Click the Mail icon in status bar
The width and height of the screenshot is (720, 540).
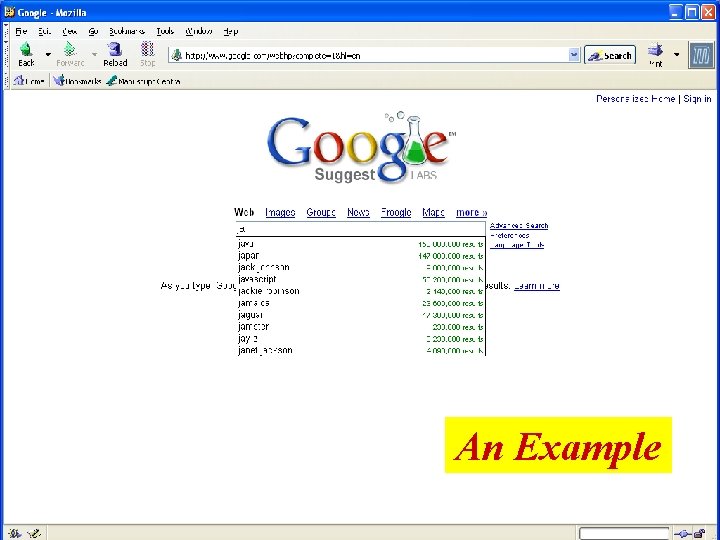click(34, 534)
